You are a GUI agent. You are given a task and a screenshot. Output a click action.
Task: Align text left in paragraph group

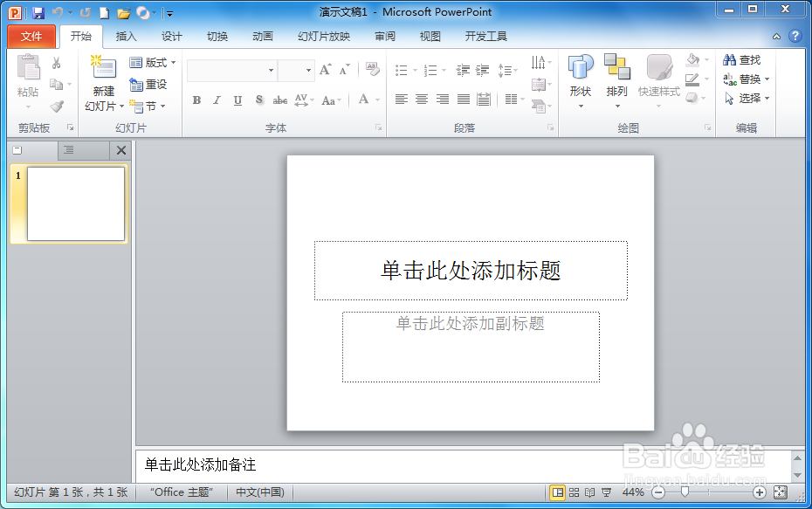402,99
